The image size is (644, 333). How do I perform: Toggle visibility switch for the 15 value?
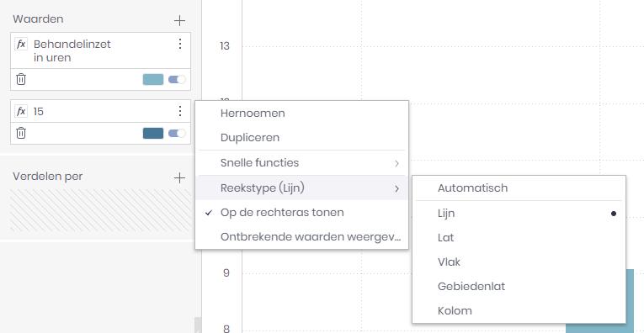click(x=177, y=133)
